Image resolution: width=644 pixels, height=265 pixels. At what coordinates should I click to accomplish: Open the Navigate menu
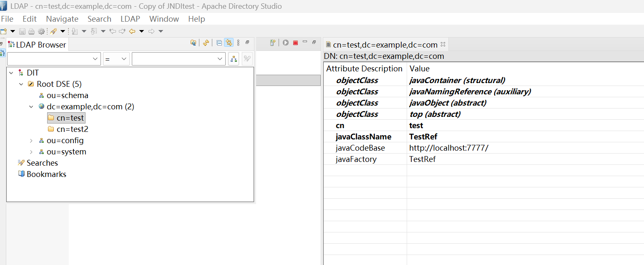coord(62,19)
